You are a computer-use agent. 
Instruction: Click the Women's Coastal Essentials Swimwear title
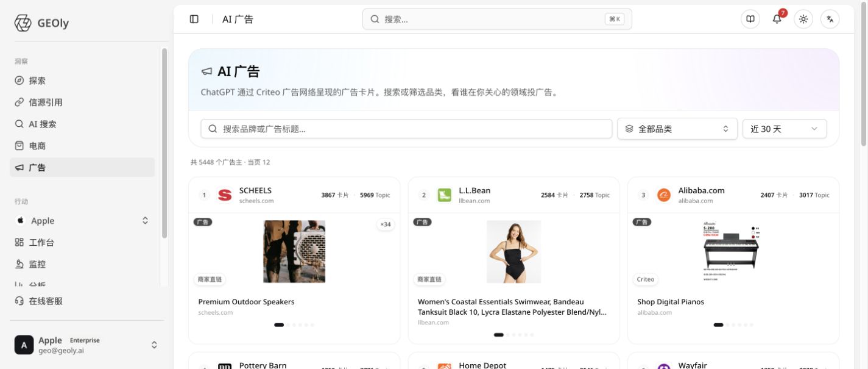[x=512, y=307]
